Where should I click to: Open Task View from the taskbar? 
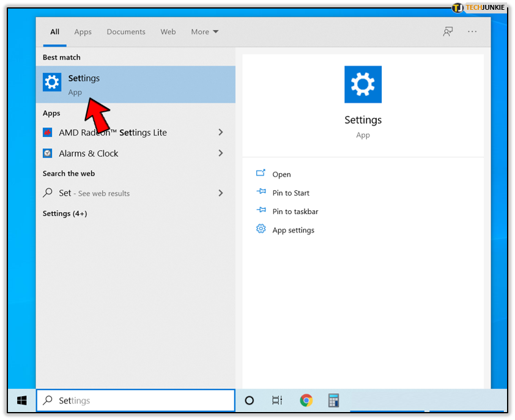pyautogui.click(x=277, y=400)
